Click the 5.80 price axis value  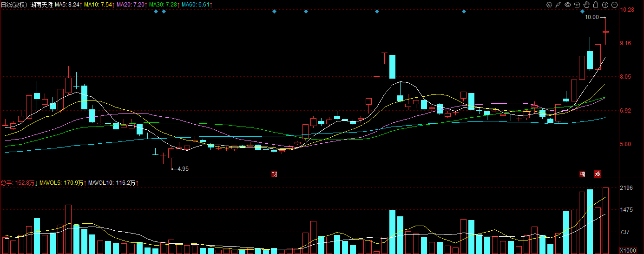pos(625,144)
